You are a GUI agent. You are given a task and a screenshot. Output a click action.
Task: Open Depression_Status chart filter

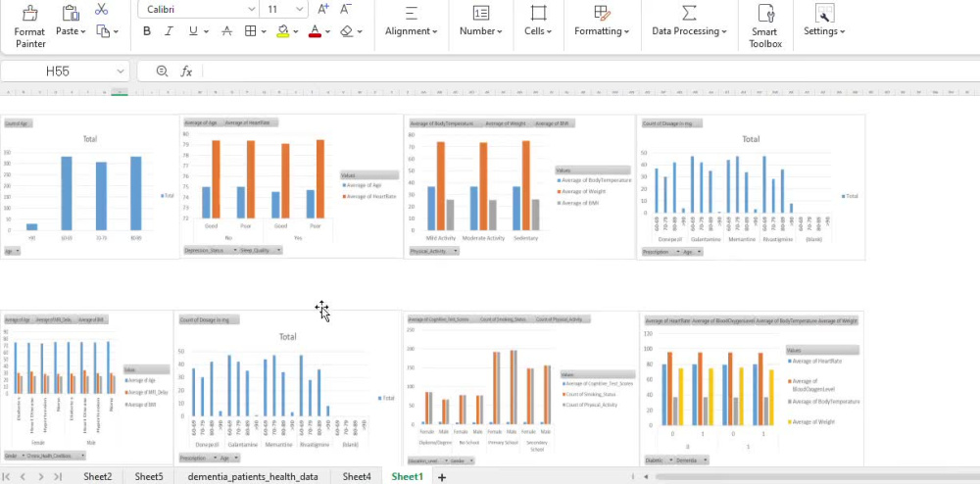click(x=212, y=250)
